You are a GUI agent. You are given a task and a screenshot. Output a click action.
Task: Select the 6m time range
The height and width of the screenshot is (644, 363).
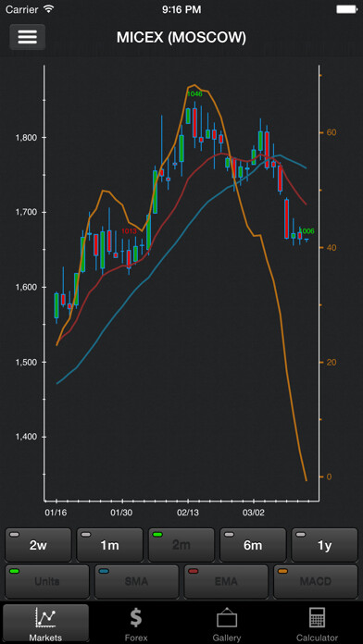point(253,545)
